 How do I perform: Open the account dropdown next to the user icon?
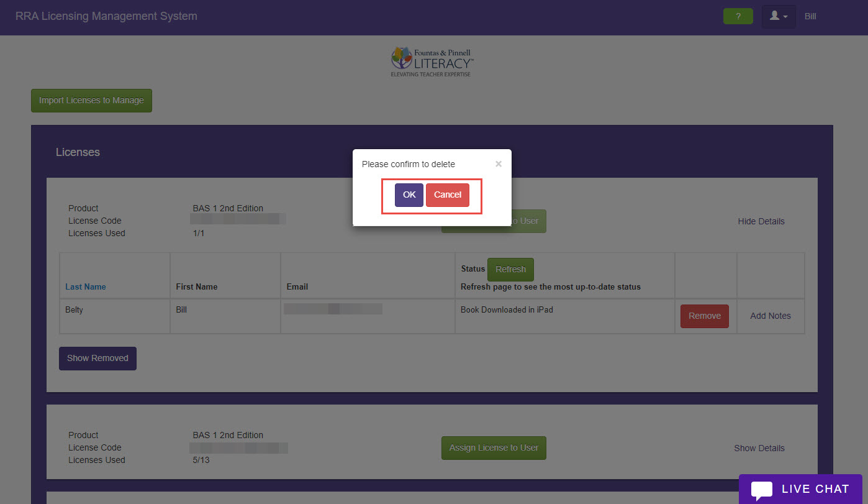tap(786, 16)
